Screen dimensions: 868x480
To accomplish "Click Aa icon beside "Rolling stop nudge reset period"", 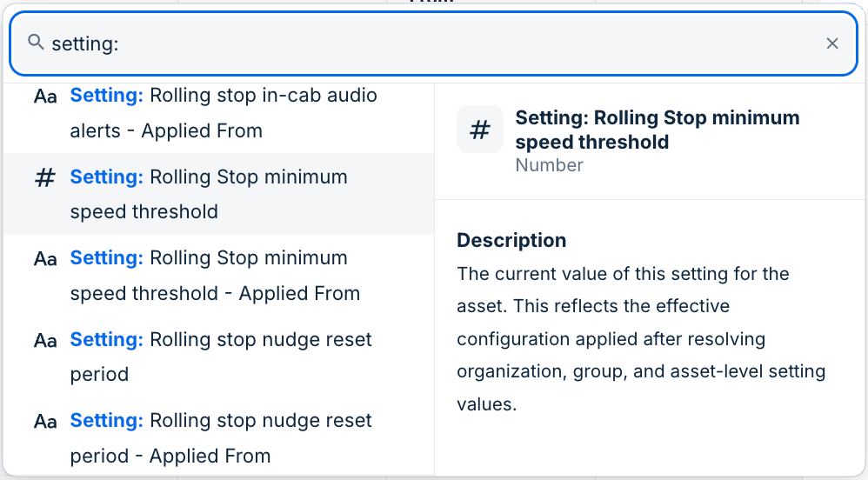I will [45, 340].
